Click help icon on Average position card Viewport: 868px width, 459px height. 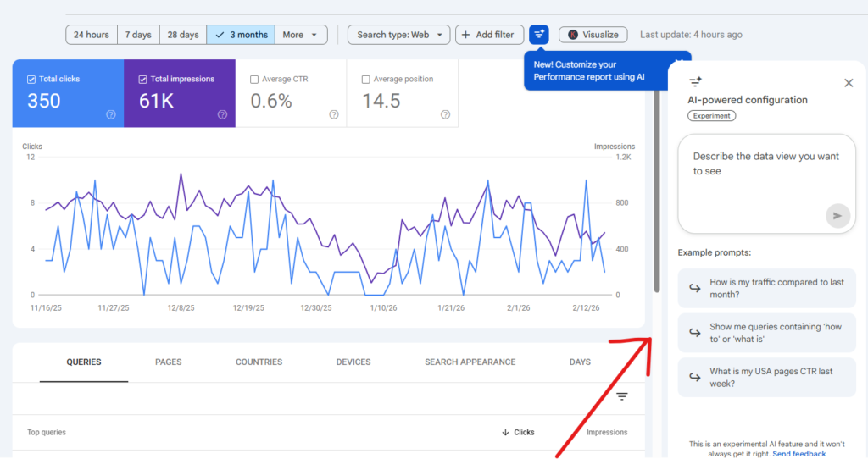pyautogui.click(x=445, y=114)
